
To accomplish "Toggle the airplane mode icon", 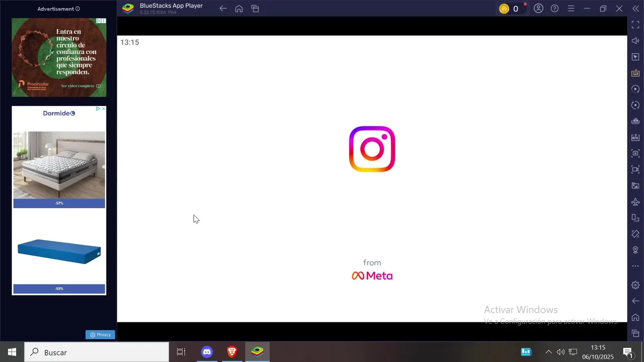I will [635, 202].
